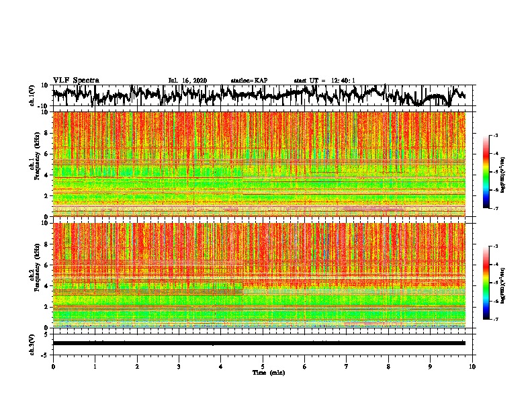Select the date text "Jul 16, 2020"
This screenshot has height=411, width=532.
(x=187, y=81)
